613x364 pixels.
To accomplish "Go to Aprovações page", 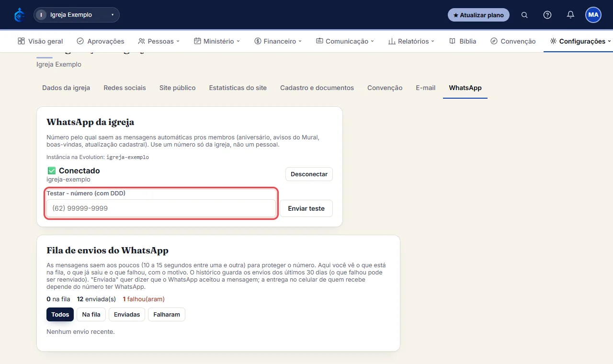I will tap(101, 41).
